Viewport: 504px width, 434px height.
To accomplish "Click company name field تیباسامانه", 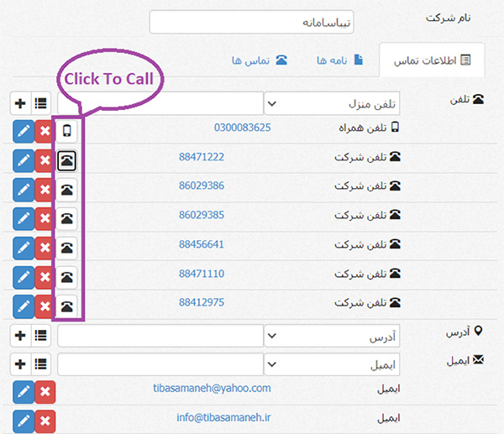I will tap(252, 22).
